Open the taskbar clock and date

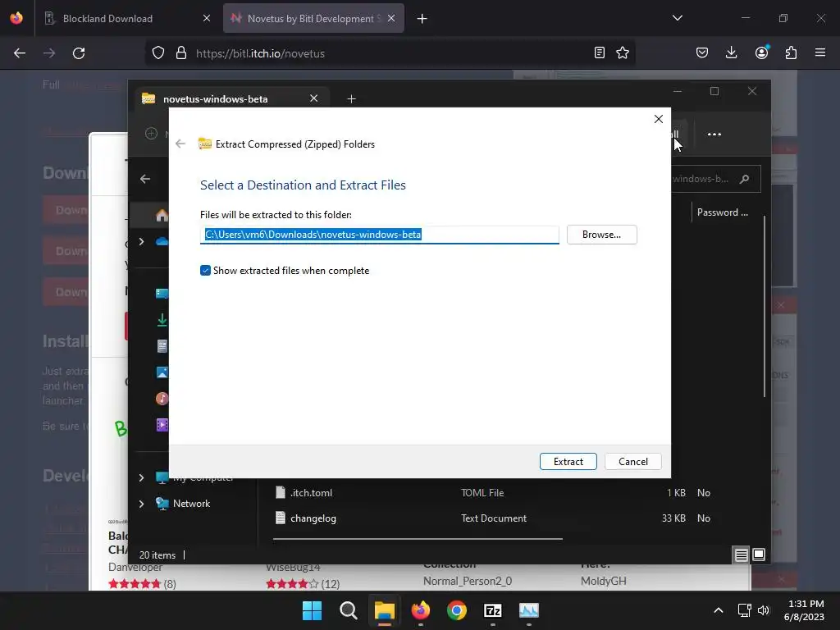[x=804, y=610]
